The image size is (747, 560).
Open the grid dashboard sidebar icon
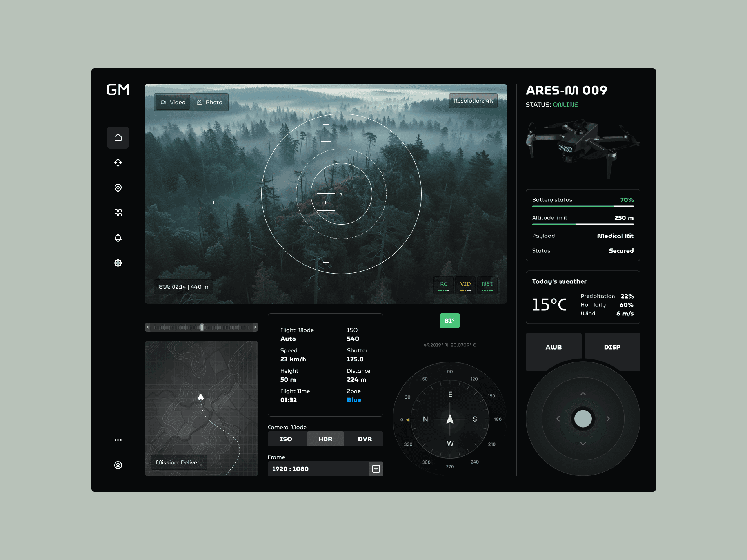point(118,213)
